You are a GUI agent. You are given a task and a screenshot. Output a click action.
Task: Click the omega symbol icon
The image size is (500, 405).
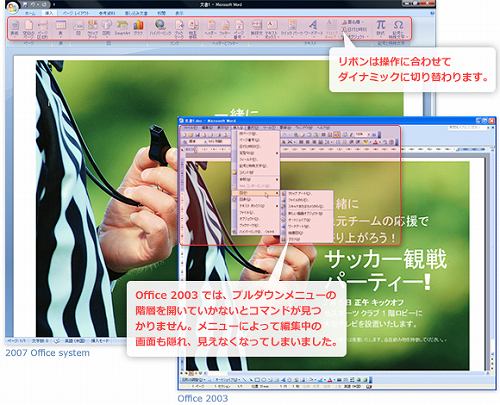pyautogui.click(x=398, y=28)
